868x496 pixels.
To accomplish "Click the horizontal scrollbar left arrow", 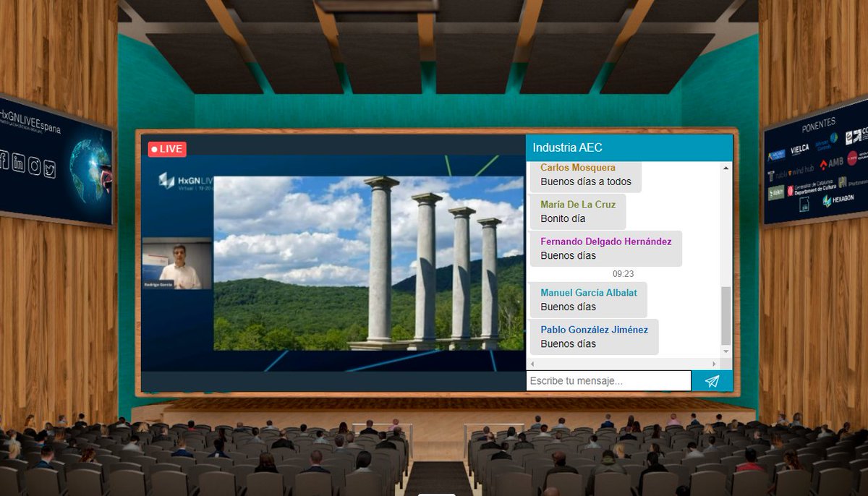I will coord(532,364).
